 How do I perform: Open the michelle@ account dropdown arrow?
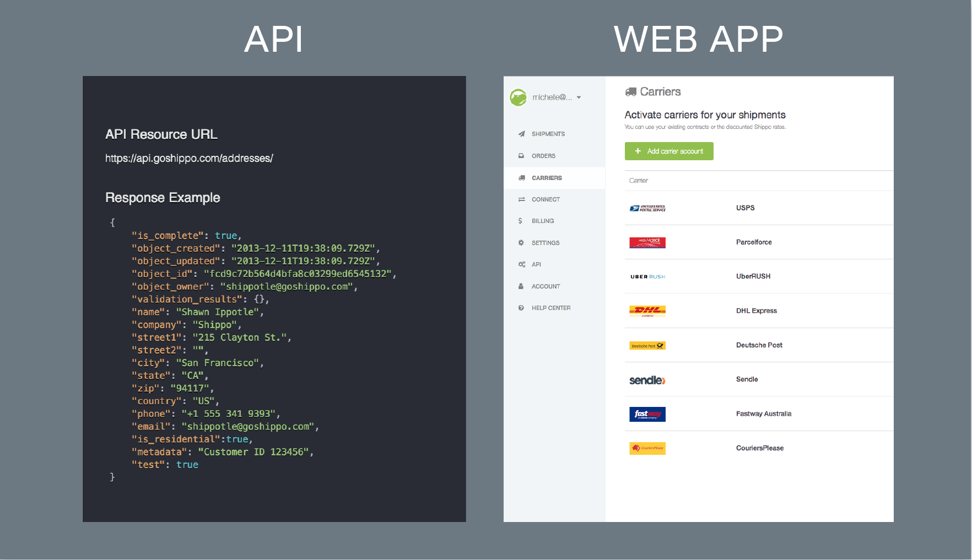pos(579,97)
